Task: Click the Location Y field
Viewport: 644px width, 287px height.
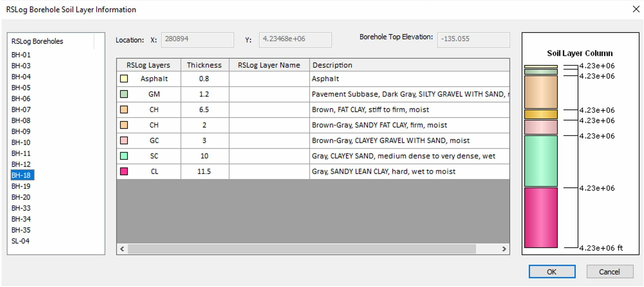Action: [x=295, y=39]
